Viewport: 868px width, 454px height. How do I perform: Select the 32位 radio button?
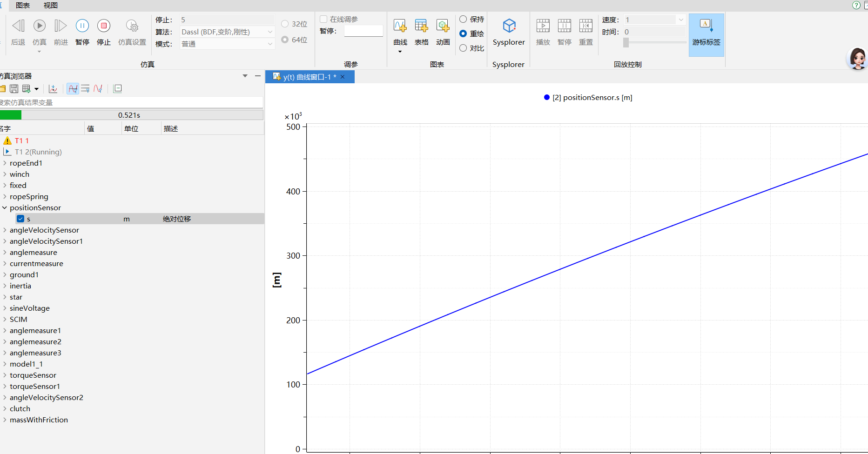coord(285,24)
